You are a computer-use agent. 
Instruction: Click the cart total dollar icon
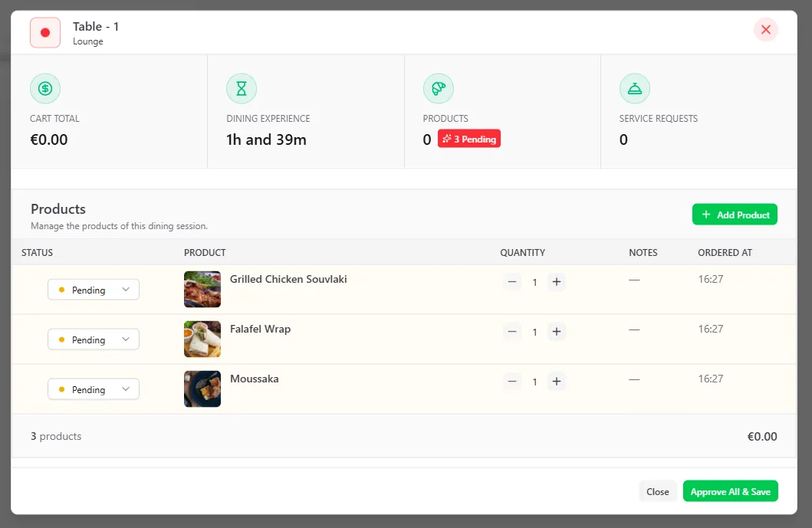pyautogui.click(x=45, y=89)
